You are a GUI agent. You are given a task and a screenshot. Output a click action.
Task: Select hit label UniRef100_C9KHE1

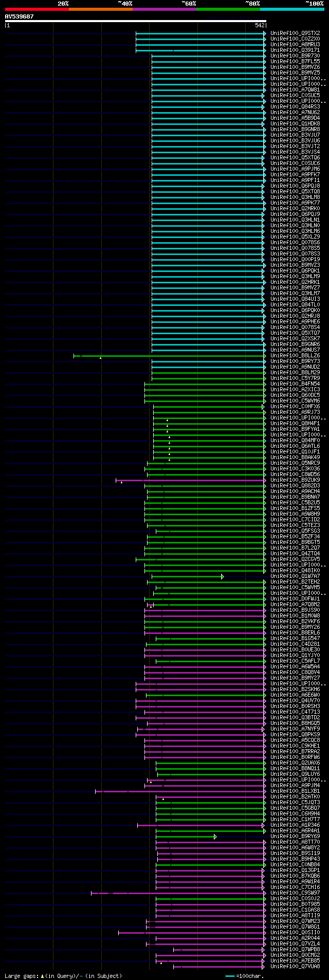[x=295, y=746]
